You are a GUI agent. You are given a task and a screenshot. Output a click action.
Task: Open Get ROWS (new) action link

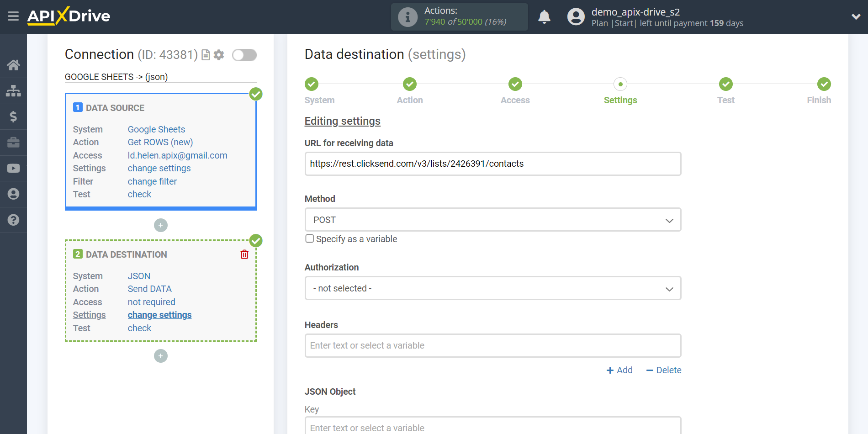(160, 142)
